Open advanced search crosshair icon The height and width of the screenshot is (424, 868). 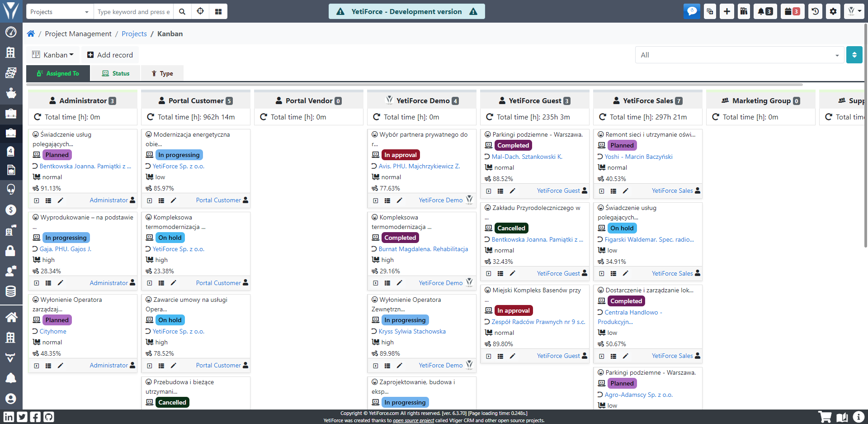click(x=200, y=12)
